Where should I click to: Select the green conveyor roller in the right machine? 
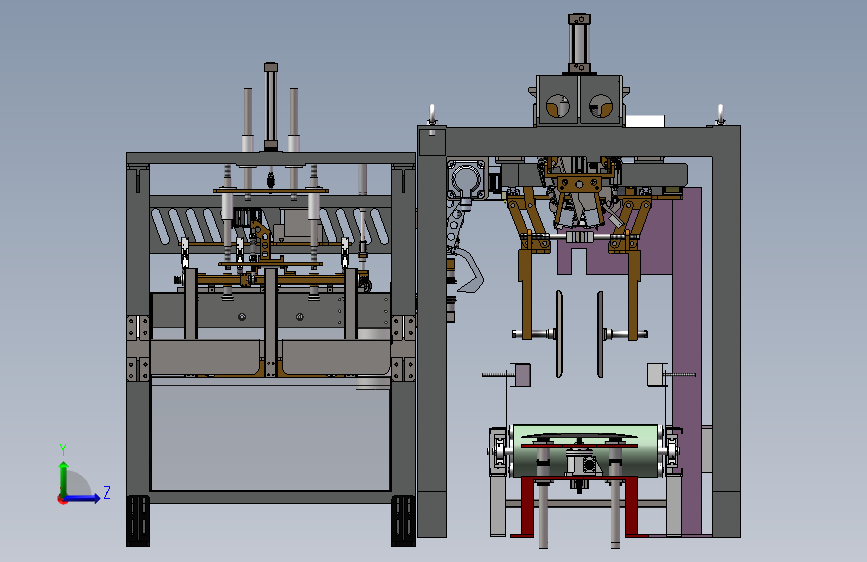586,451
